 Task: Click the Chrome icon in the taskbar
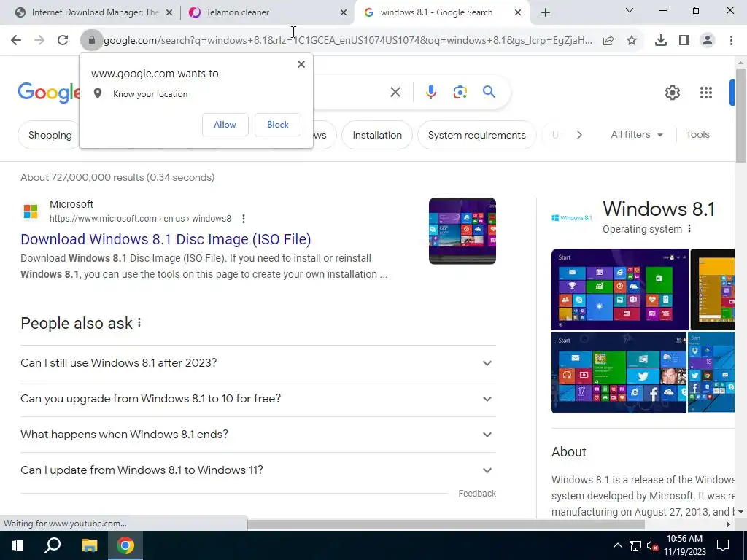point(125,545)
